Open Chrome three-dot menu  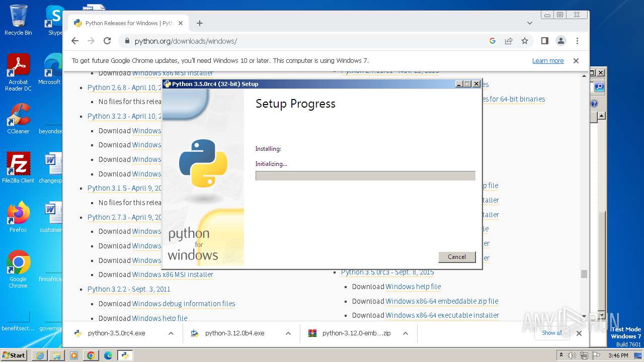point(577,41)
